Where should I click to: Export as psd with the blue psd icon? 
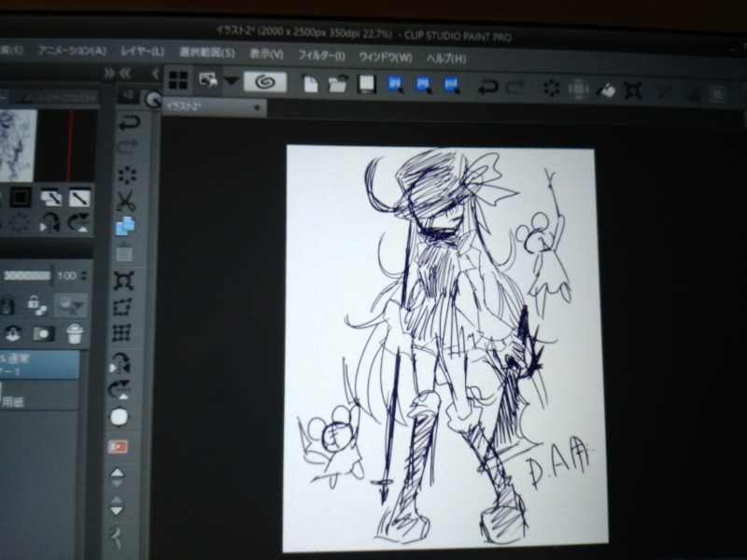tap(452, 86)
